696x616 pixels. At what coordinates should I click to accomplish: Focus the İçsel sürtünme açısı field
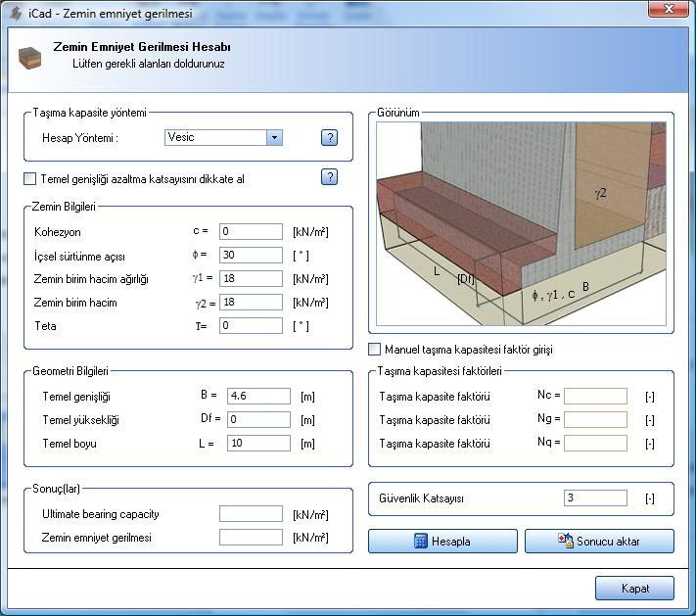(x=251, y=255)
